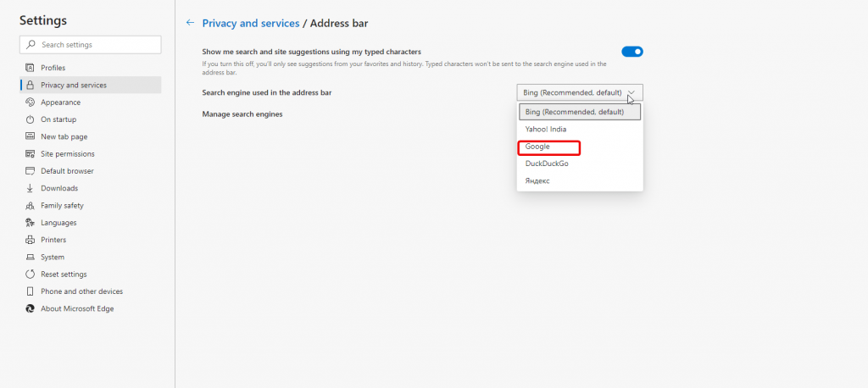Click the Reset settings icon
868x388 pixels.
30,274
